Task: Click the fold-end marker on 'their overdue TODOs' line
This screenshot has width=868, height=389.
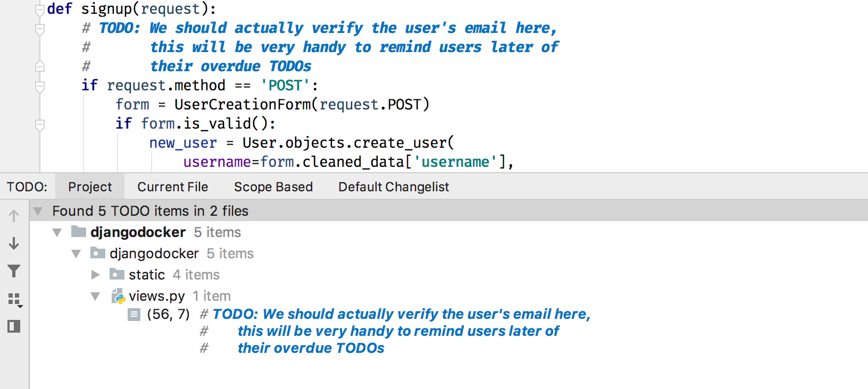Action: pyautogui.click(x=39, y=66)
